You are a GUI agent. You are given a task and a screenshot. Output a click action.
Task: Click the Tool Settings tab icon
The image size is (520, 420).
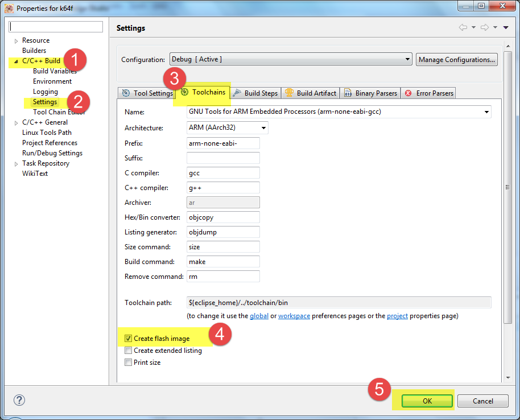pyautogui.click(x=126, y=93)
